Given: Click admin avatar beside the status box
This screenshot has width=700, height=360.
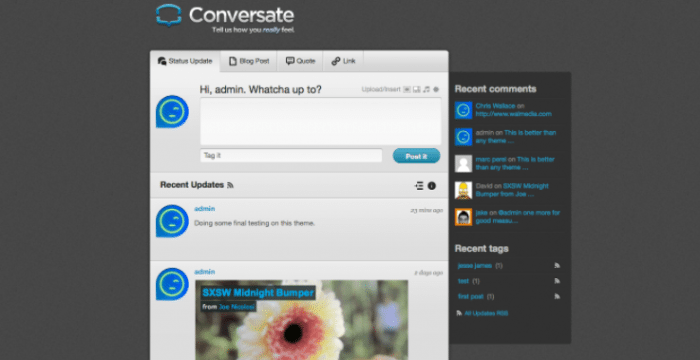Looking at the screenshot, I should click(172, 111).
